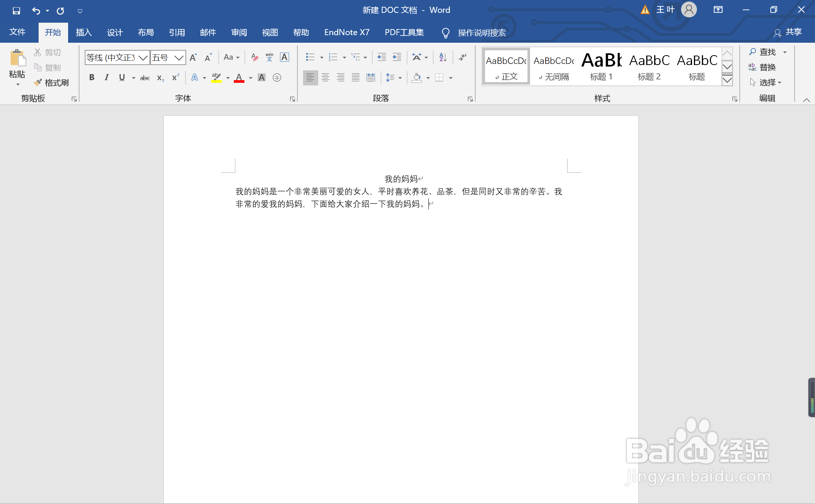The height and width of the screenshot is (504, 815).
Task: Select the Format Painter tool
Action: 51,82
